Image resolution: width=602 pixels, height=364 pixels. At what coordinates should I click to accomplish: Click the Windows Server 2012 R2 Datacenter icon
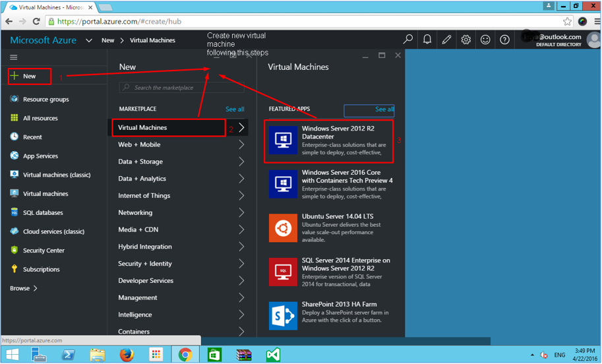283,140
